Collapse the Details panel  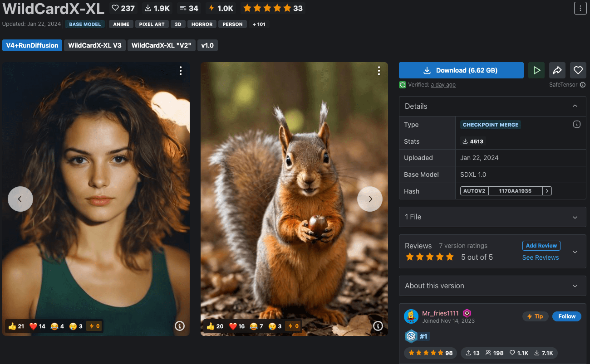tap(575, 106)
